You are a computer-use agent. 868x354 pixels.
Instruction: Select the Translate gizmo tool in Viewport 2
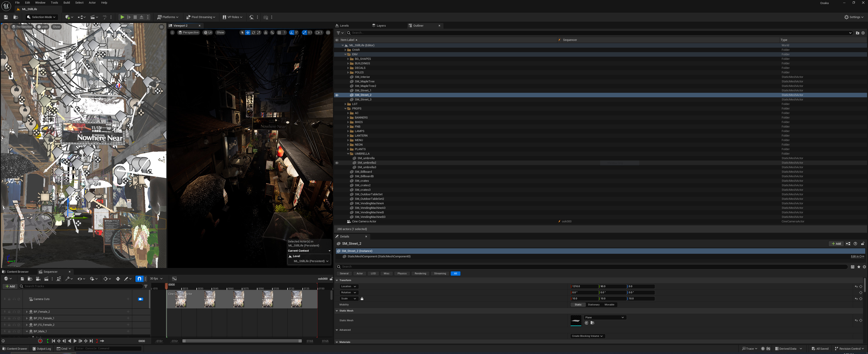(248, 33)
